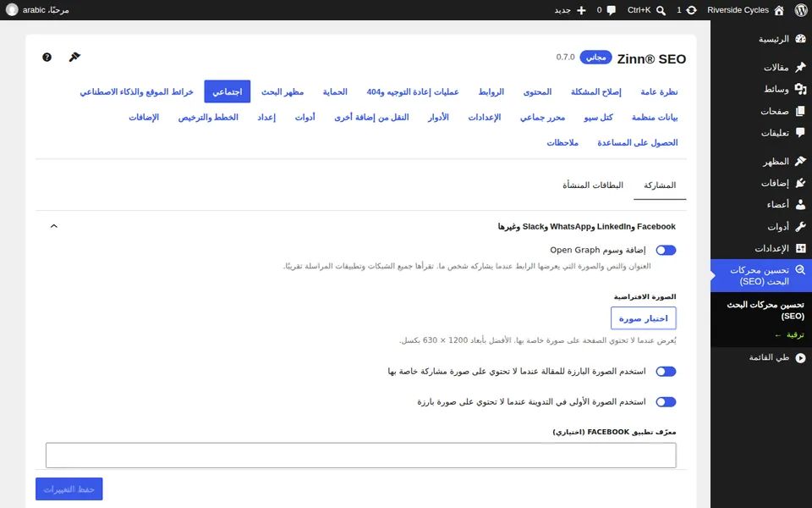812x508 pixels.
Task: Open الإعدادات tab in Zinn navigation
Action: (x=484, y=117)
